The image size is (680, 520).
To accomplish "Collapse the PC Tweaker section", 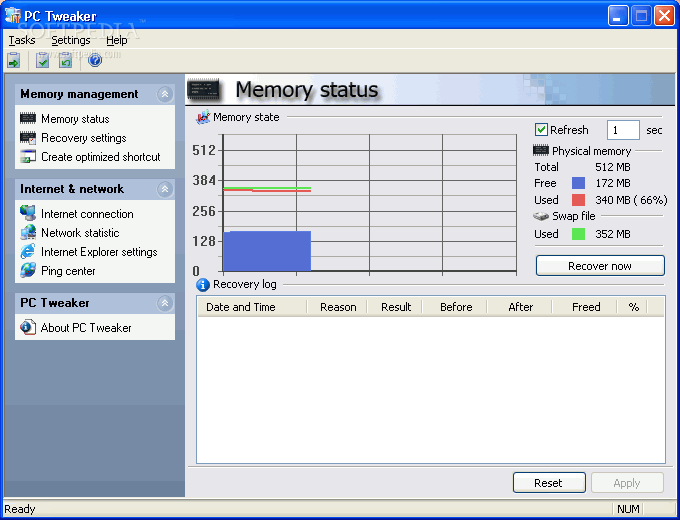I will click(164, 303).
